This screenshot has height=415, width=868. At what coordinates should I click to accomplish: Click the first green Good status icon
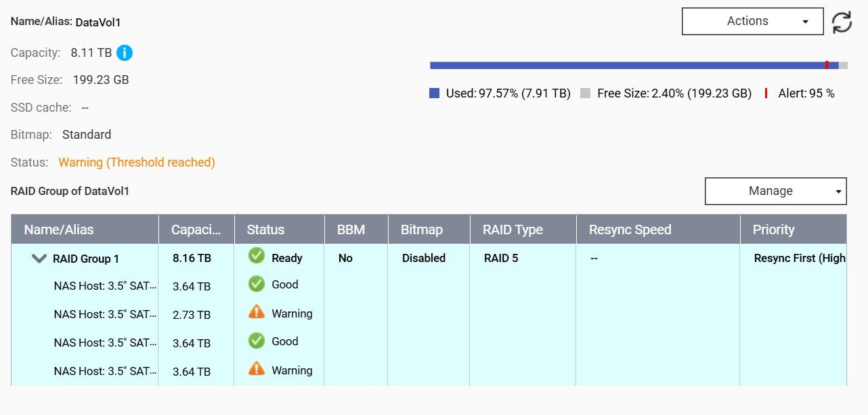click(257, 284)
